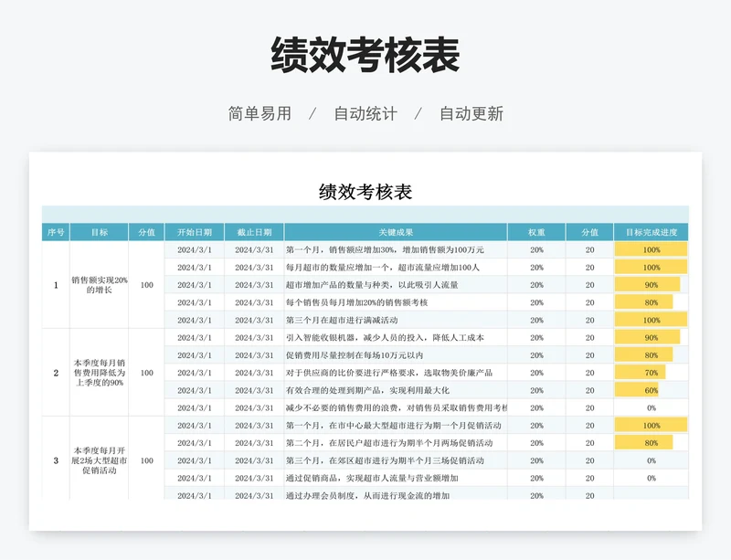Click the 0% progress cell in 郊区超市 row
Screen dimensions: 731x560
(652, 460)
